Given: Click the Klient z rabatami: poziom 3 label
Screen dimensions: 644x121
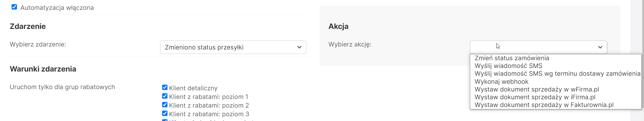Looking at the screenshot, I should click(x=209, y=114).
